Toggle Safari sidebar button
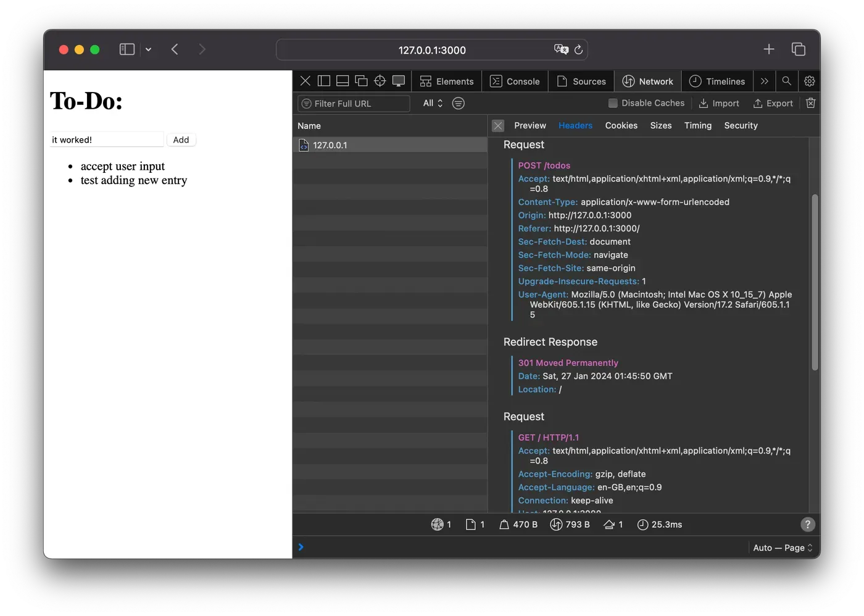The height and width of the screenshot is (616, 864). pyautogui.click(x=127, y=49)
